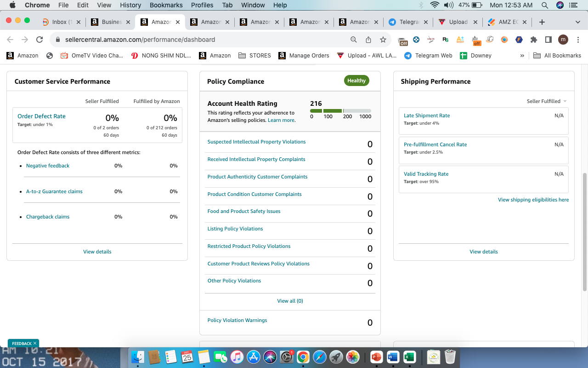Open Notes app in dock
588x368 pixels.
(204, 356)
